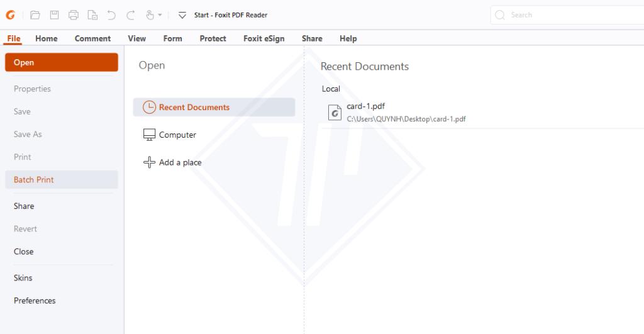Click the Foxit logo icon
Screen dimensions: 644x334
click(10, 14)
